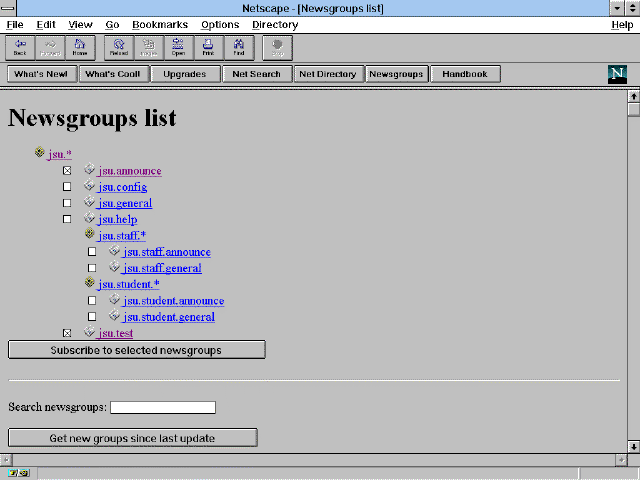This screenshot has height=480, width=640.
Task: Collapse the jsu.student.* folder icon
Action: tap(89, 282)
